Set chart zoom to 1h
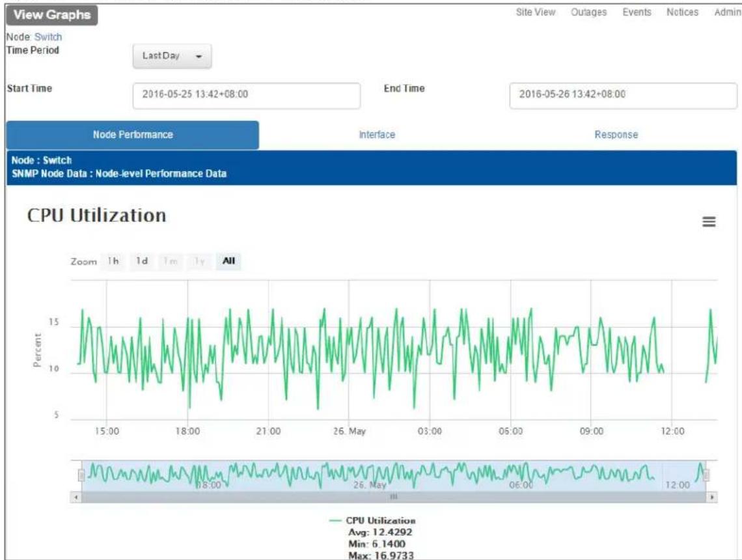This screenshot has height=560, width=742. click(113, 261)
